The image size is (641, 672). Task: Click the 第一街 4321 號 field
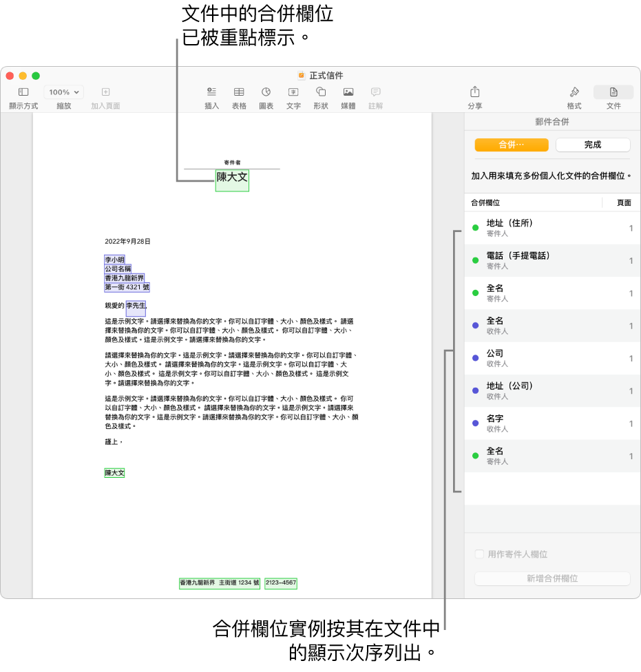pos(127,287)
